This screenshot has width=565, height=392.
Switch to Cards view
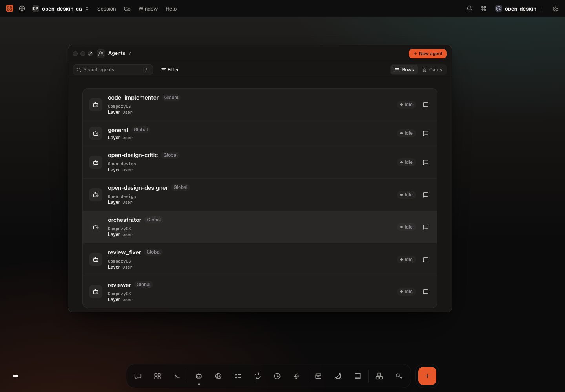coord(432,70)
